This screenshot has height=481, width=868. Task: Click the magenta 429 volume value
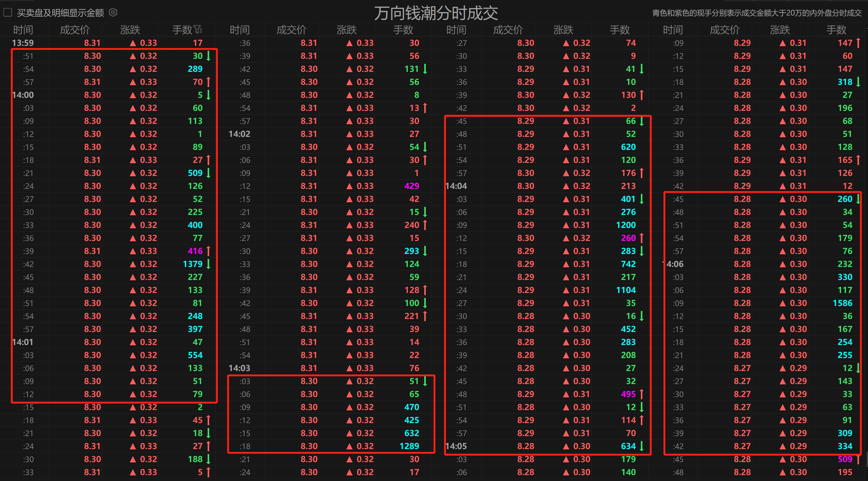[412, 186]
